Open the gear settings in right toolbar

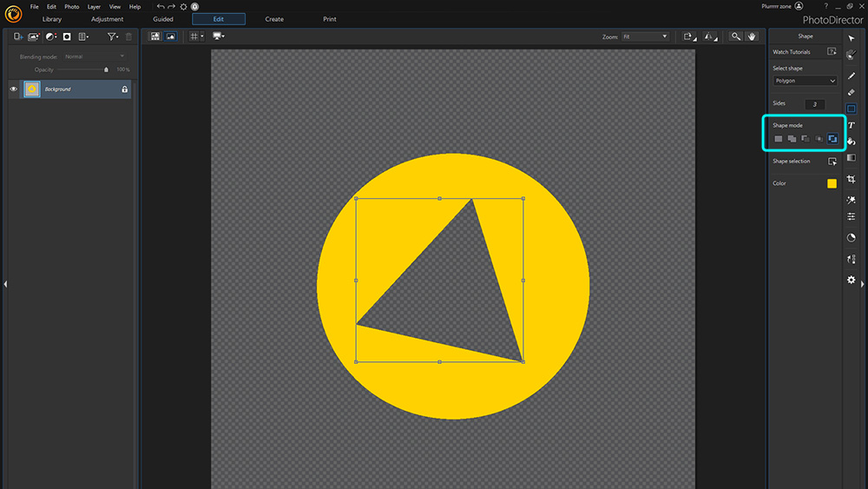pos(852,280)
